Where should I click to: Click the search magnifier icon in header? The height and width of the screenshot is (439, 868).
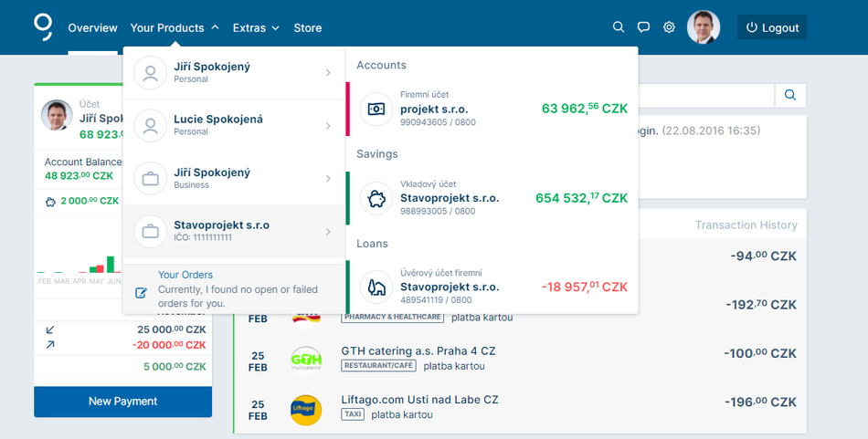[x=619, y=27]
